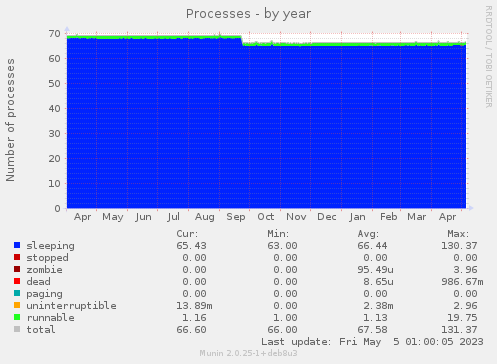Click the 'sleeping' legend label
Screen dimensions: 497x364
tap(51, 246)
